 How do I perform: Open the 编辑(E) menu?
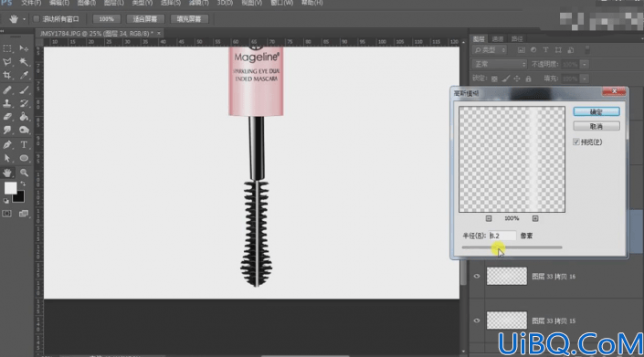59,3
